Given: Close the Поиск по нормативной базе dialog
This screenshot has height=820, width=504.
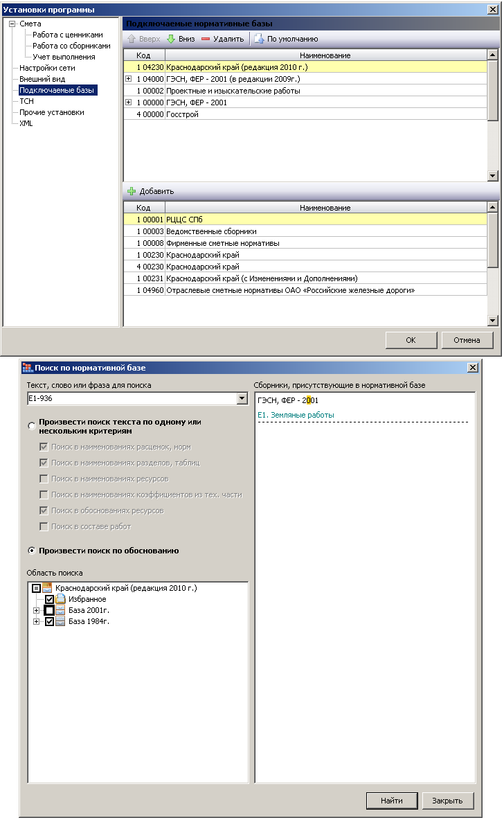Looking at the screenshot, I should tap(473, 368).
